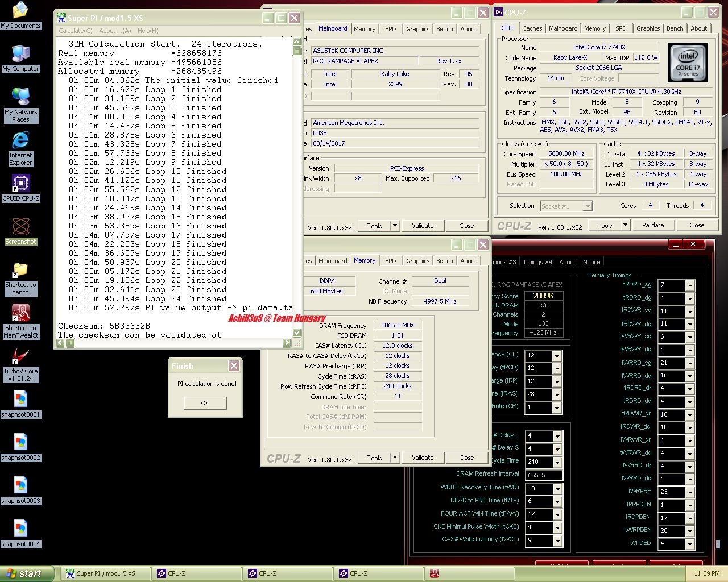Expand Tools dropdown arrow in Mainboard window
This screenshot has height=582, width=728.
[x=395, y=226]
